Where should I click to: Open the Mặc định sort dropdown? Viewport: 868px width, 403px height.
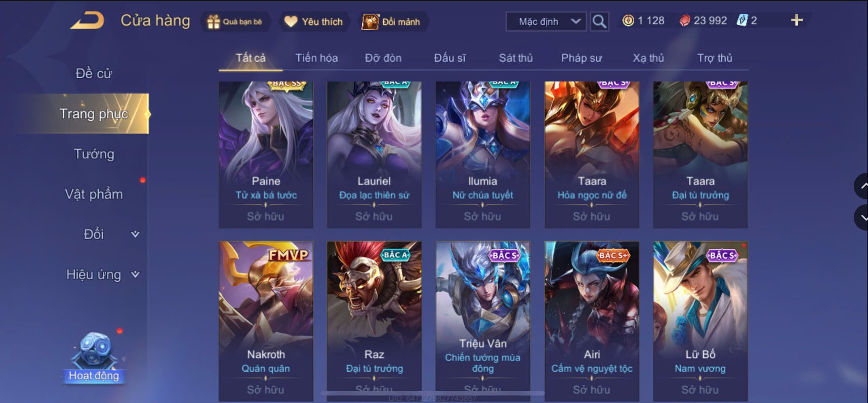[x=546, y=22]
